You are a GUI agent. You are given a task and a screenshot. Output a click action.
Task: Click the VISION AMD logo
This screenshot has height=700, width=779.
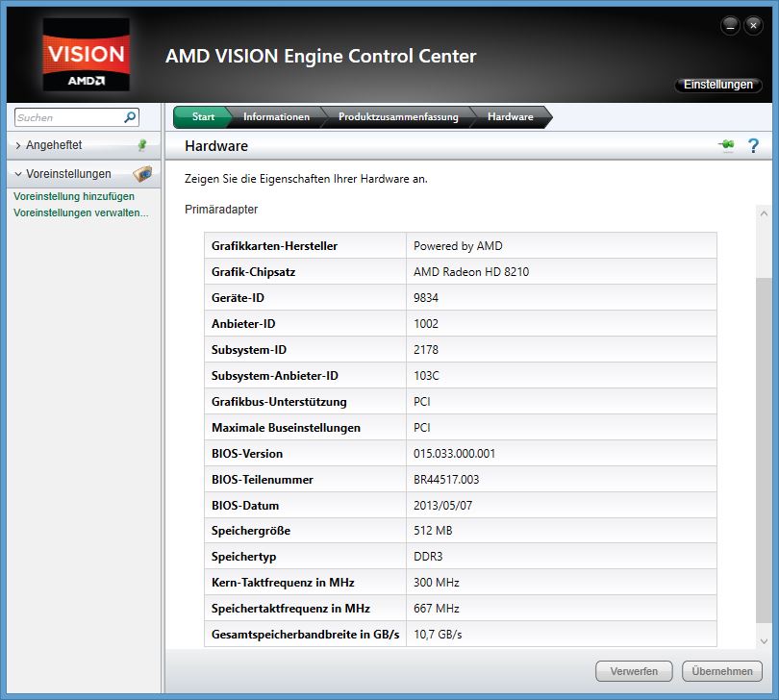coord(87,55)
